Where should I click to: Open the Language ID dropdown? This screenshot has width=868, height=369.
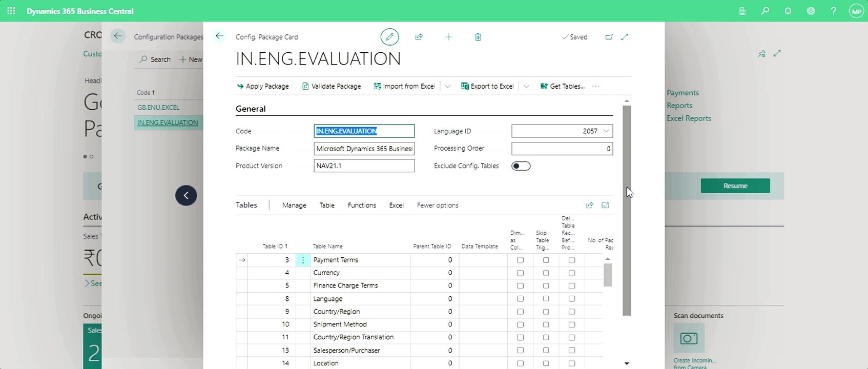(x=606, y=131)
